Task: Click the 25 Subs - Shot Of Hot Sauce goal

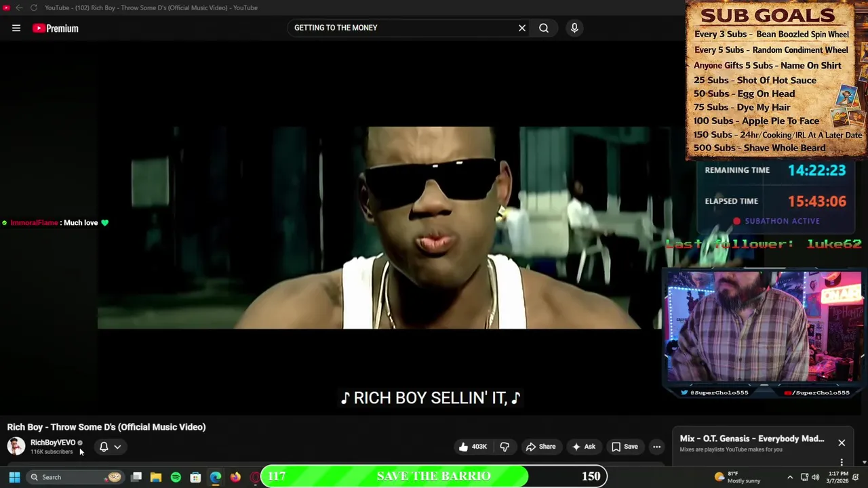Action: (x=755, y=80)
